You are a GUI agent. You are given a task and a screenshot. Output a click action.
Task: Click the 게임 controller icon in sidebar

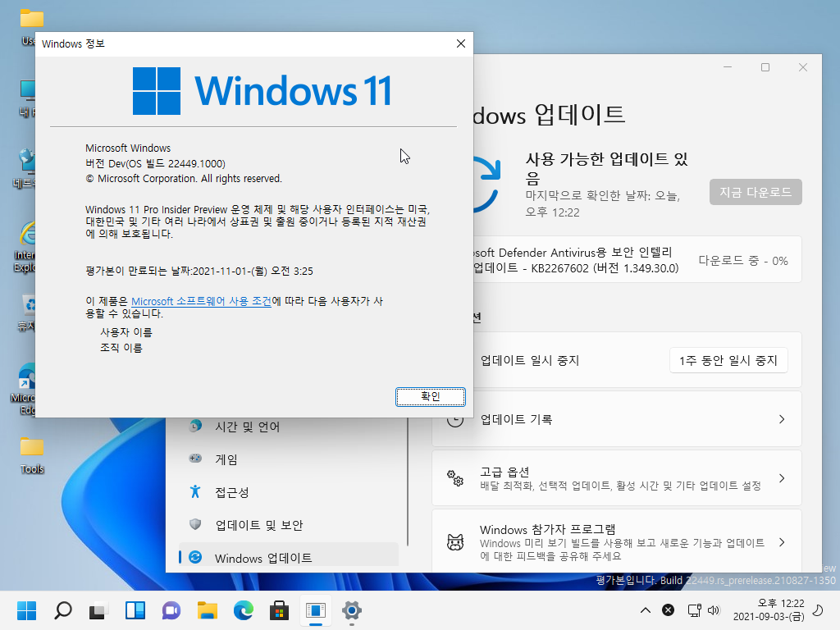coord(195,459)
